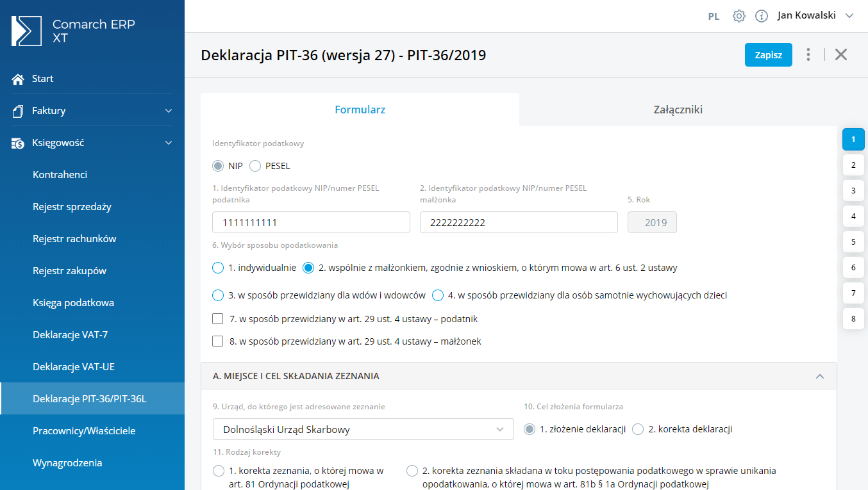The width and height of the screenshot is (868, 490).
Task: Open settings with the gear icon
Action: coord(739,16)
